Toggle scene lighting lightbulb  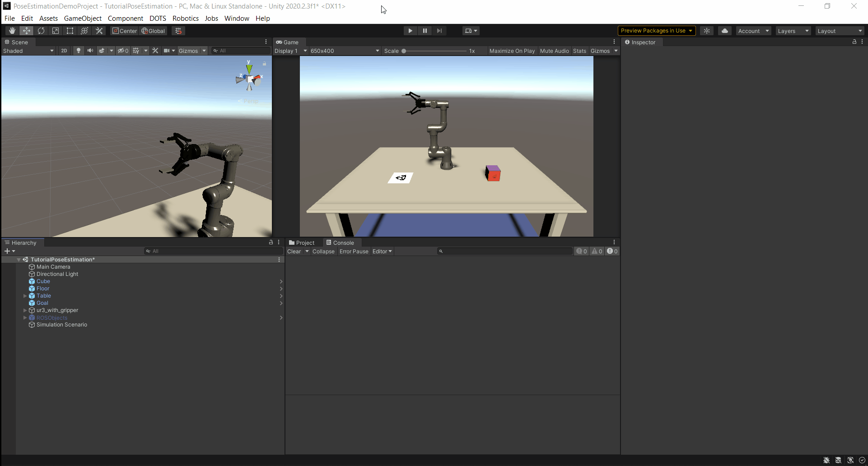79,51
